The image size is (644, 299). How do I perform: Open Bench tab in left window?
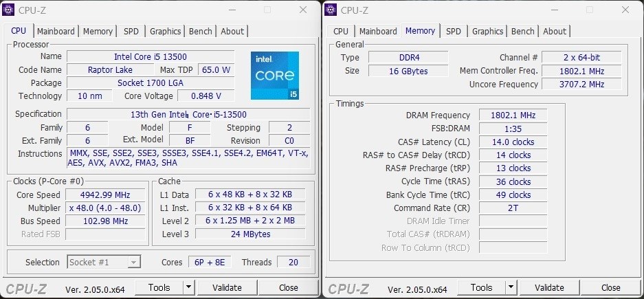[x=201, y=31]
